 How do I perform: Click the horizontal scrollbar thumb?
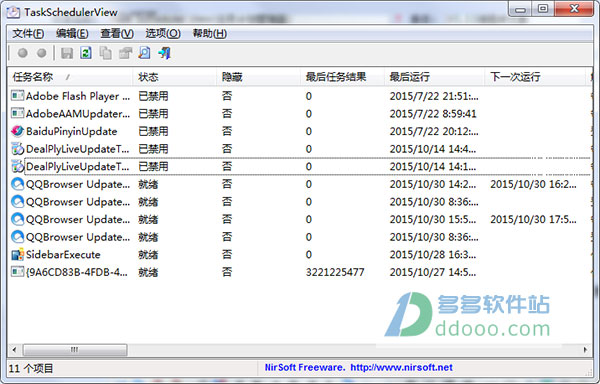(x=75, y=350)
